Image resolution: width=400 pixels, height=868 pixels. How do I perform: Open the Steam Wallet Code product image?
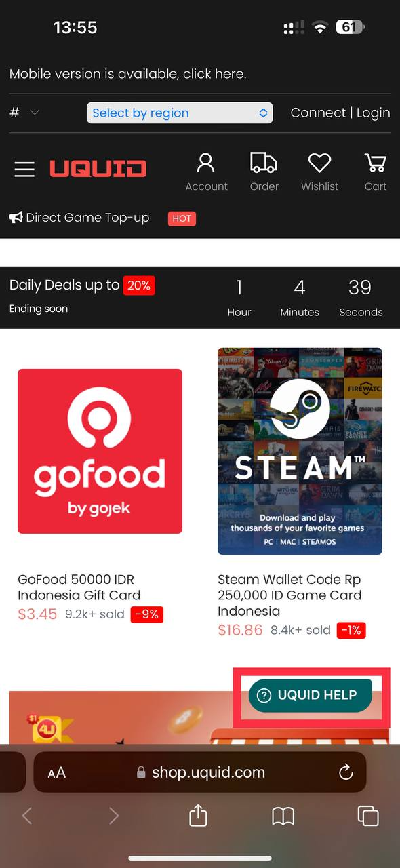[300, 451]
